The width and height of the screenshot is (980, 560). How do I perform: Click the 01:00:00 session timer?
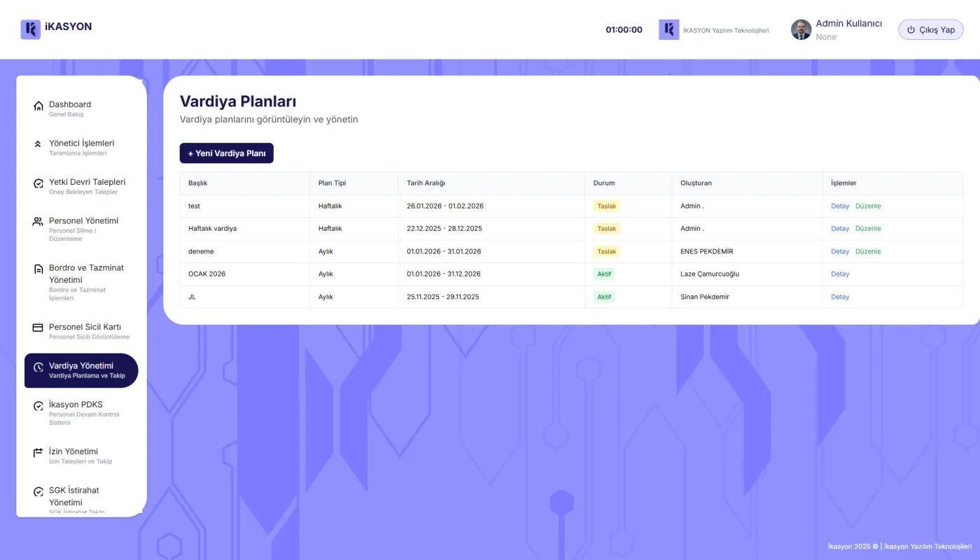pyautogui.click(x=624, y=29)
